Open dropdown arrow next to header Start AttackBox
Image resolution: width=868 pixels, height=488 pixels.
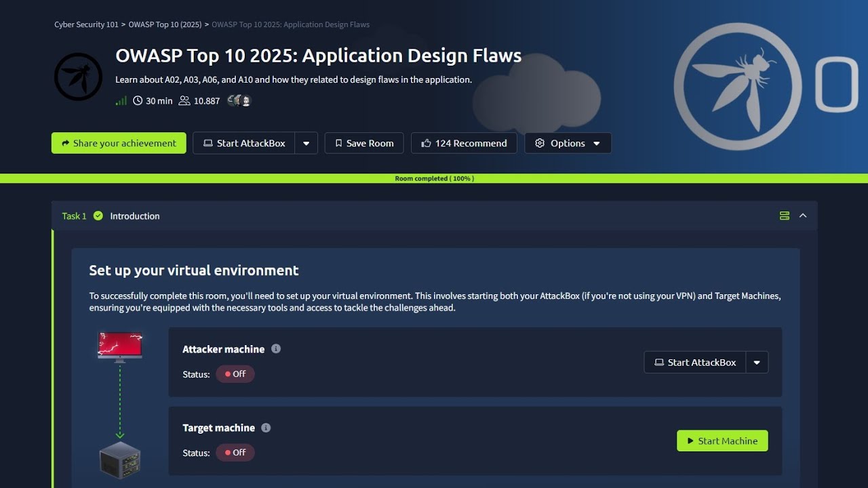tap(307, 143)
